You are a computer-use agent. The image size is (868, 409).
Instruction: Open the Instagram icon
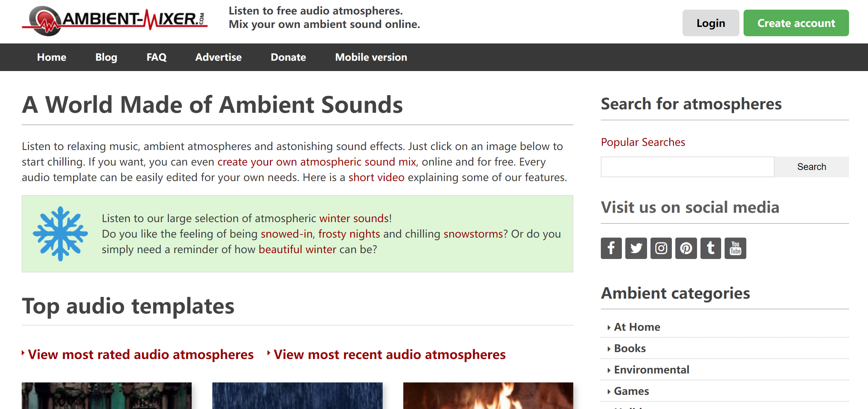click(x=661, y=248)
